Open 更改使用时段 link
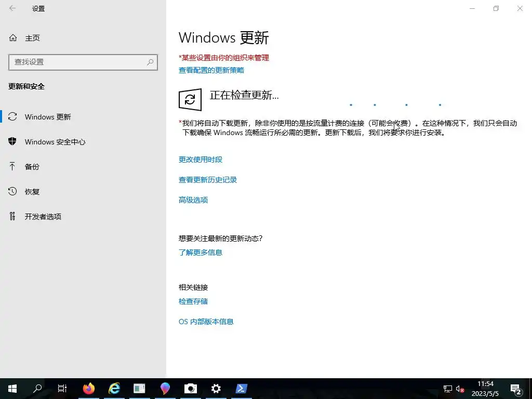This screenshot has width=532, height=399. [x=201, y=159]
